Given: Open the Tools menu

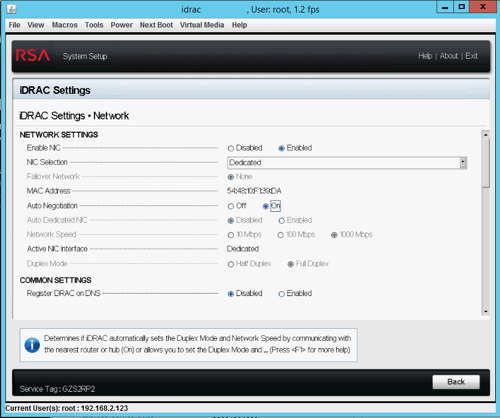Looking at the screenshot, I should [x=94, y=25].
